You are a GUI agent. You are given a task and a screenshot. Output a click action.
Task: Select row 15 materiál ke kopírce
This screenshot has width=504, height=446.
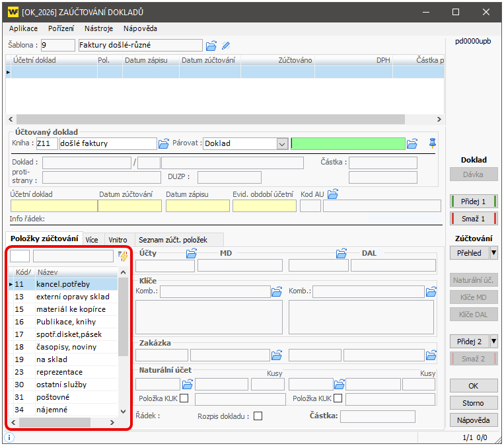pyautogui.click(x=63, y=309)
